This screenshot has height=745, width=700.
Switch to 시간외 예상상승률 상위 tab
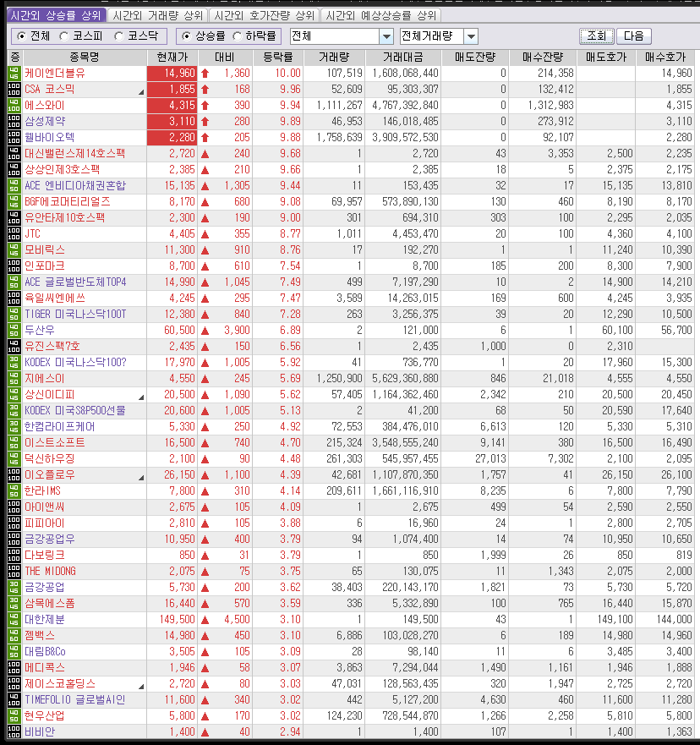point(381,16)
